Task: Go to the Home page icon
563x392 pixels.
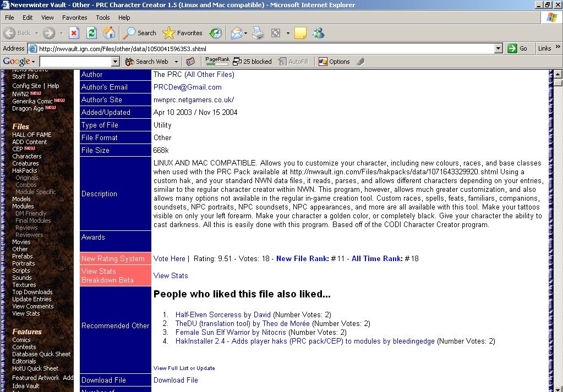Action: [109, 33]
